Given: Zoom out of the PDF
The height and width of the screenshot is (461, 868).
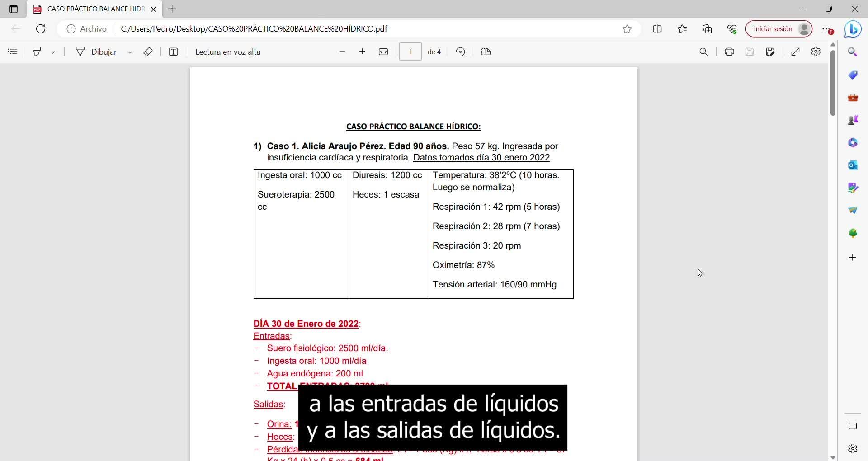Looking at the screenshot, I should pyautogui.click(x=342, y=52).
